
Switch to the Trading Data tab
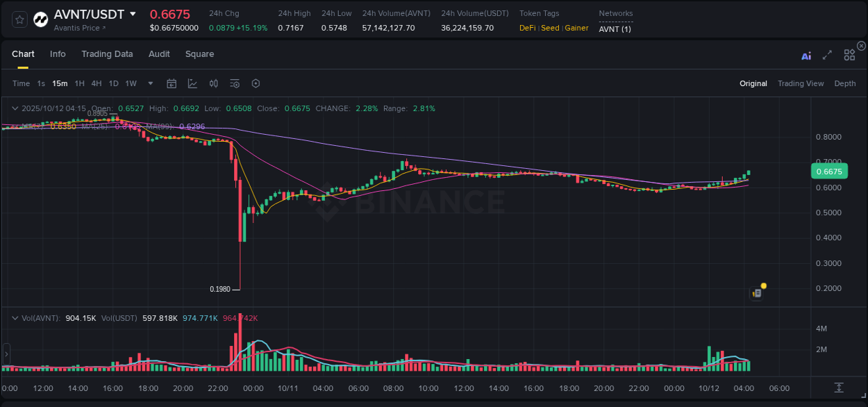107,53
